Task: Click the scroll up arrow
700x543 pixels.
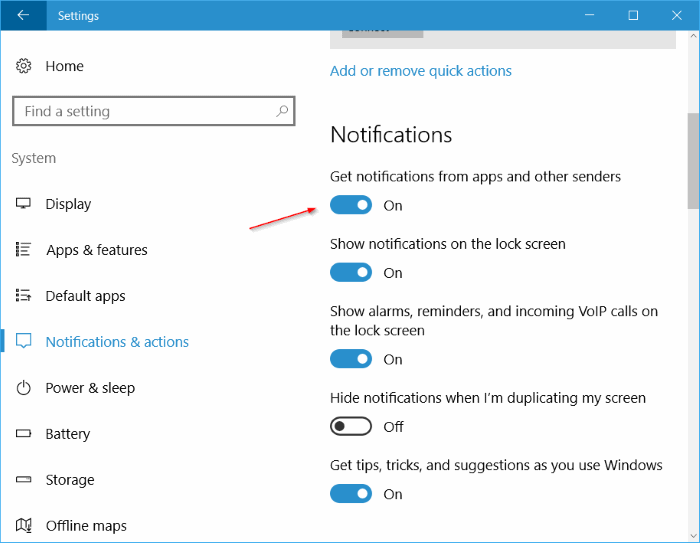Action: pos(693,36)
